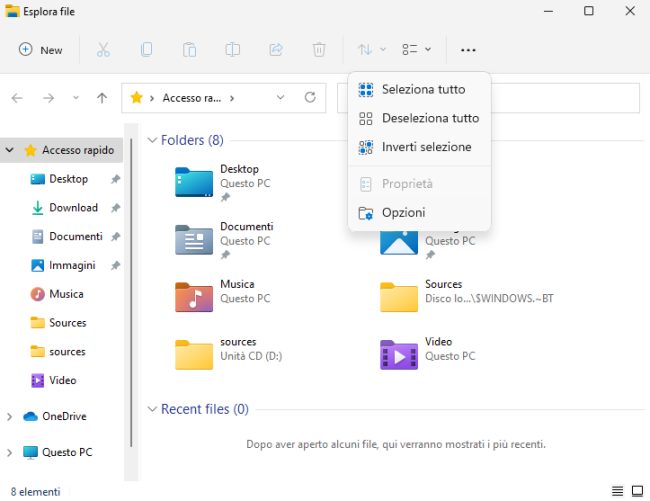Image resolution: width=650 pixels, height=501 pixels.
Task: Click the Delete trash icon
Action: click(x=319, y=50)
